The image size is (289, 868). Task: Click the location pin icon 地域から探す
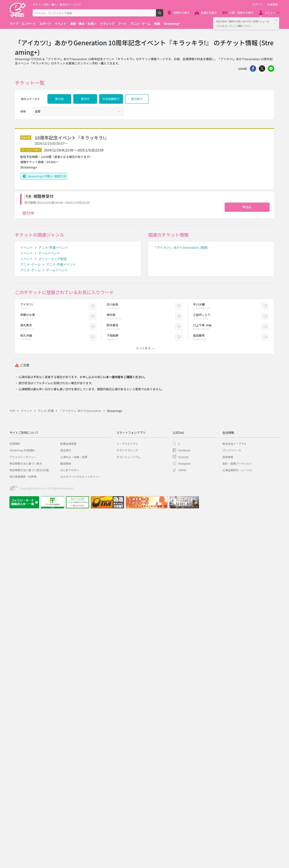pos(169,13)
